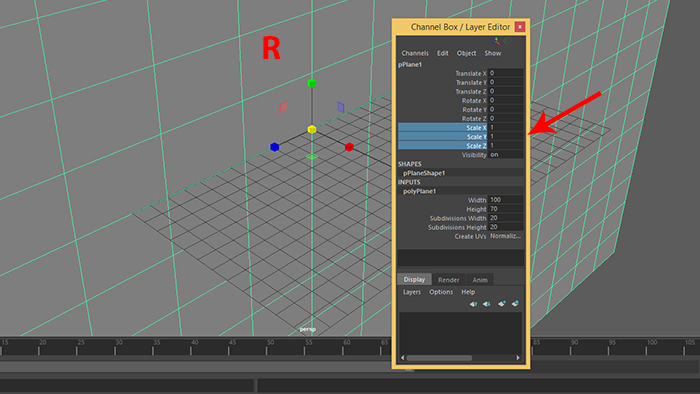Click the Height value field showing 70
The height and width of the screenshot is (394, 700).
[505, 209]
